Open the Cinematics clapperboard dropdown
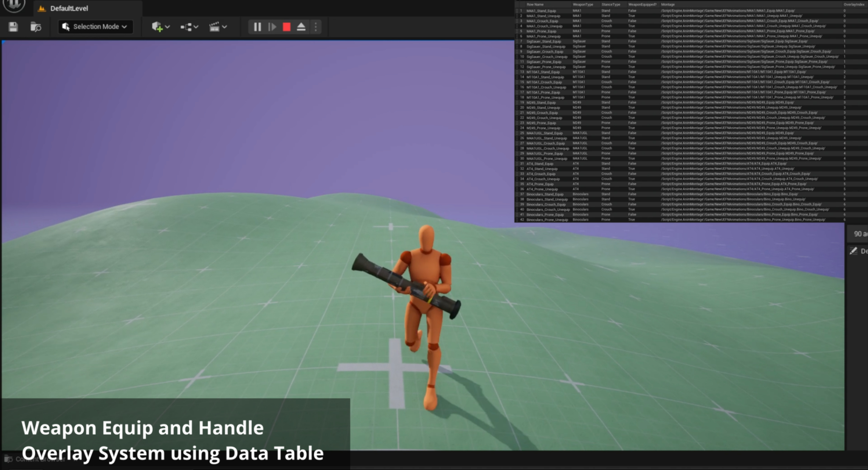 218,27
